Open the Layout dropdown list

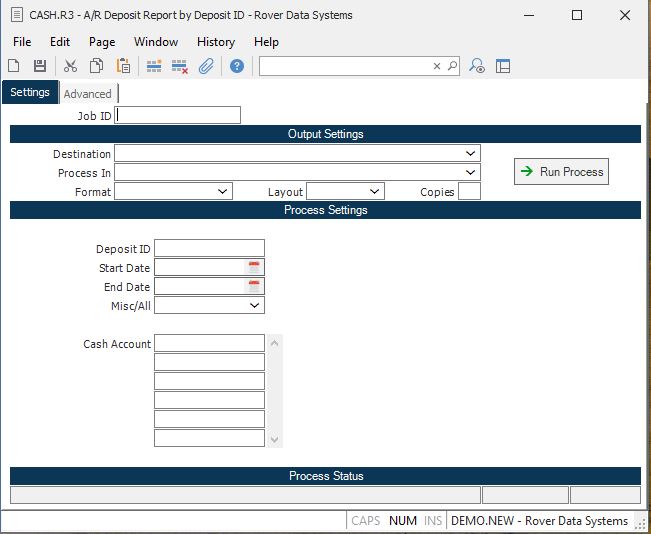[375, 191]
